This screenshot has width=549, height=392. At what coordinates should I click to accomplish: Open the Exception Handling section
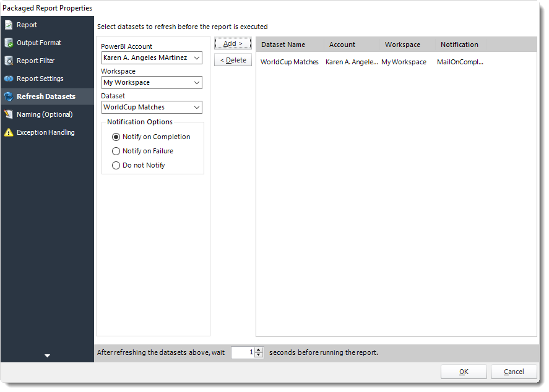47,132
